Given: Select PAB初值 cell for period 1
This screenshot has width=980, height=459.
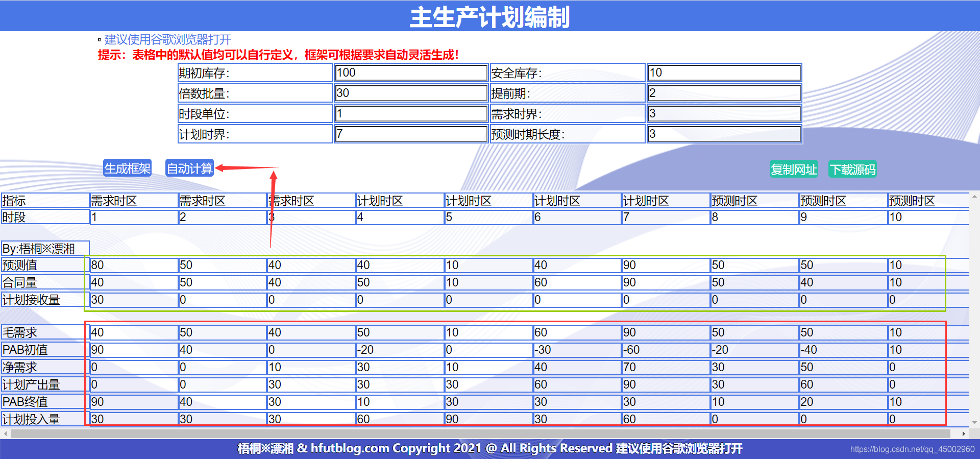Looking at the screenshot, I should pyautogui.click(x=134, y=350).
